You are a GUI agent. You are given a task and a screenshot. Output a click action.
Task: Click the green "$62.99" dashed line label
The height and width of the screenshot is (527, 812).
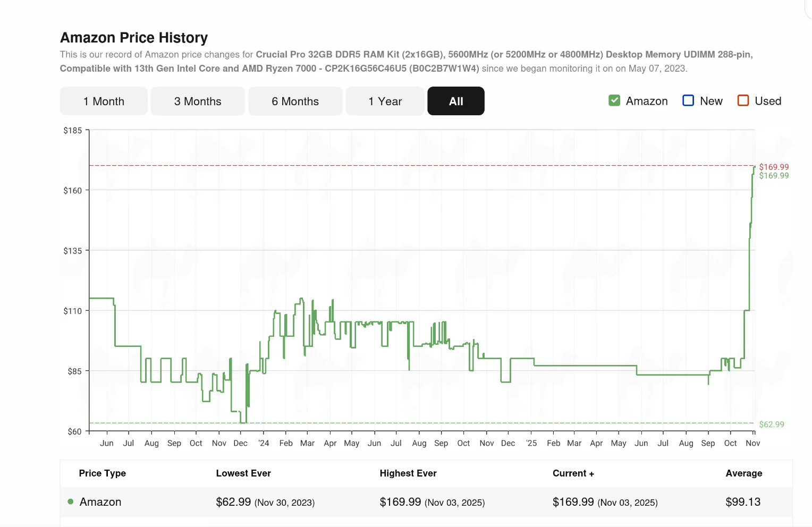[772, 424]
